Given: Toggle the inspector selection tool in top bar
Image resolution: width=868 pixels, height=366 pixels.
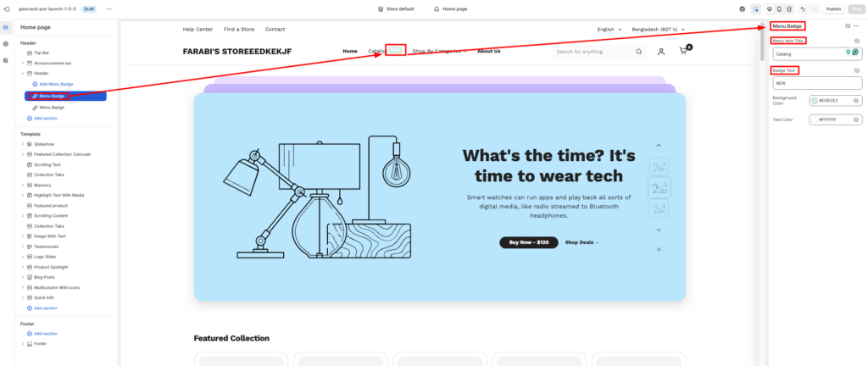Looking at the screenshot, I should pos(754,8).
